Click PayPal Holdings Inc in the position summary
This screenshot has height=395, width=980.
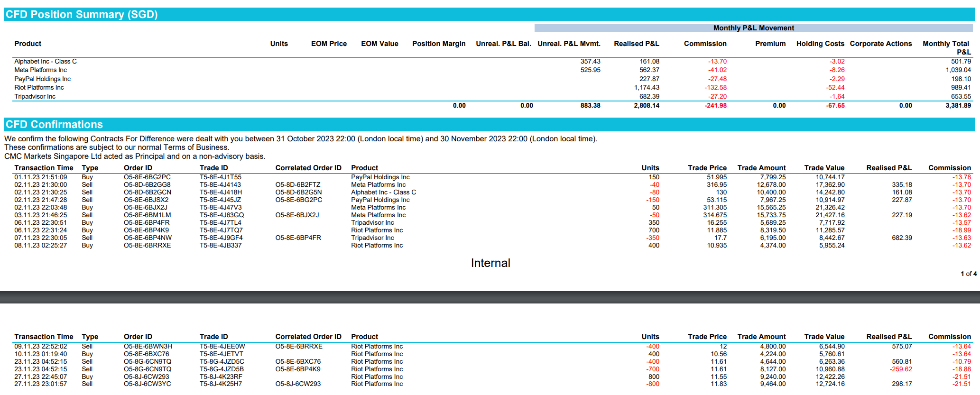tap(43, 79)
